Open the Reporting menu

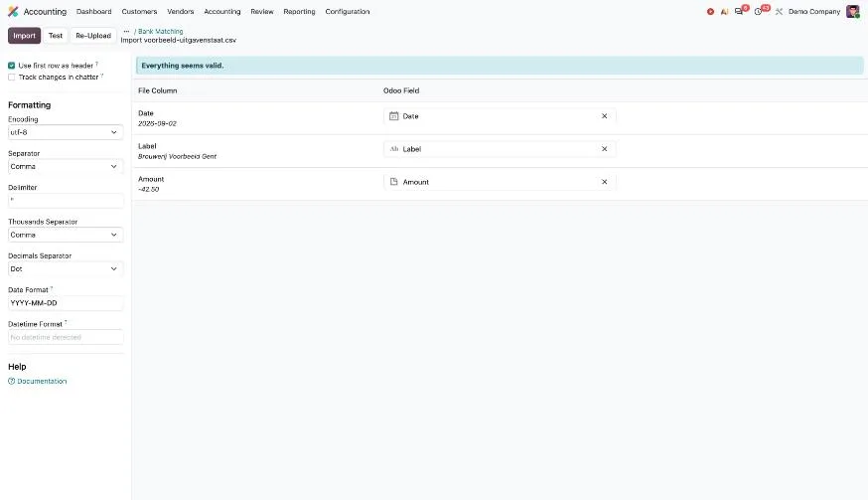pos(299,12)
